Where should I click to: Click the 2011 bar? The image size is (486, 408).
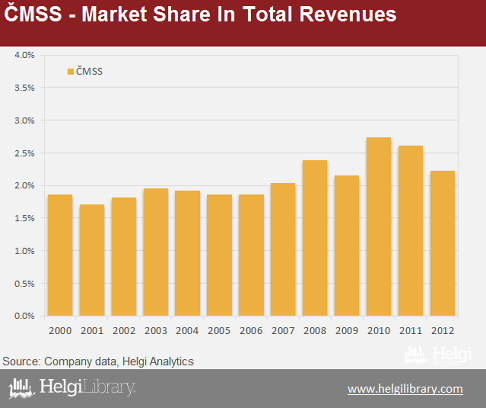tap(411, 231)
